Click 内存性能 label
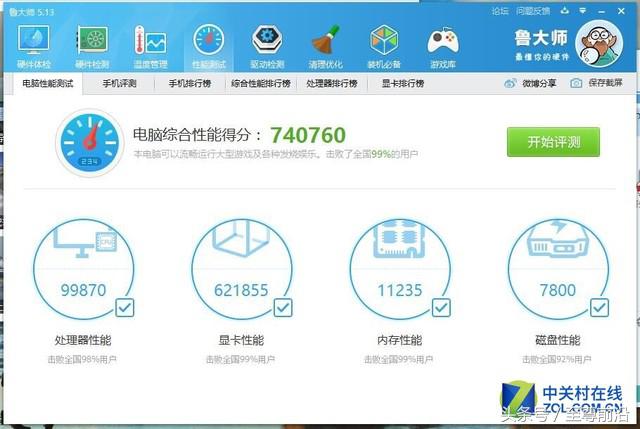The height and width of the screenshot is (429, 640). click(x=400, y=340)
